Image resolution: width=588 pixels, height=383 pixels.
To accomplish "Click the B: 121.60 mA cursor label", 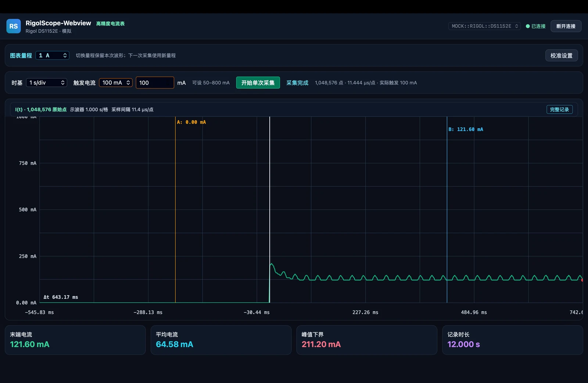I will tap(466, 130).
